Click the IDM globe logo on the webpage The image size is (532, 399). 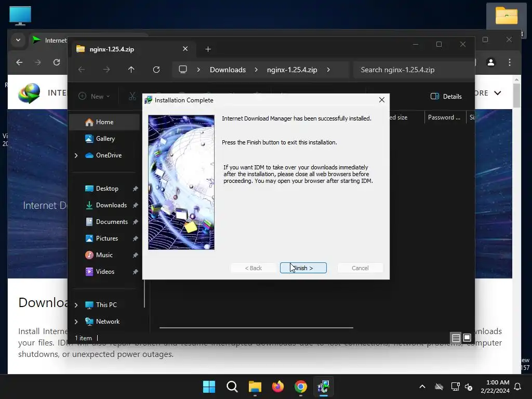(29, 93)
